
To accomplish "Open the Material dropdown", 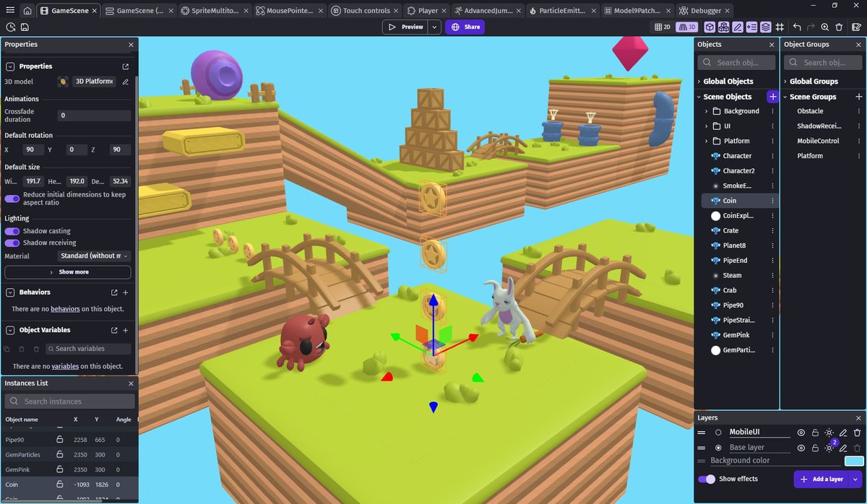I will click(x=94, y=256).
